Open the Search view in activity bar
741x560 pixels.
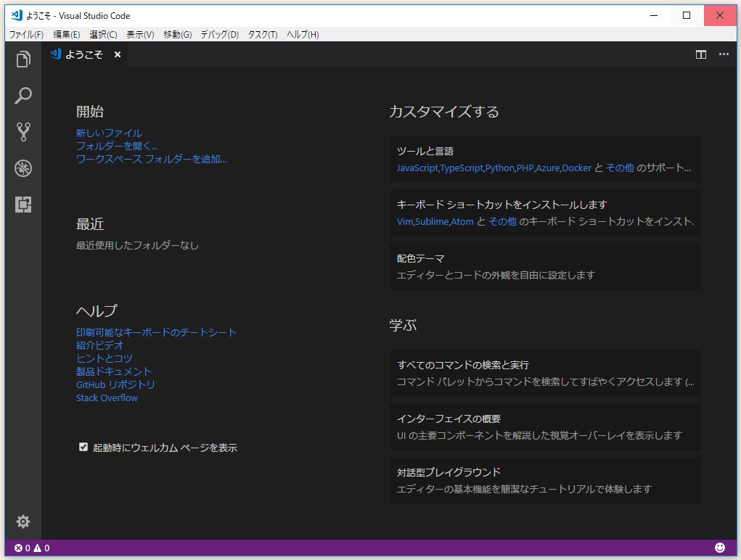click(23, 96)
